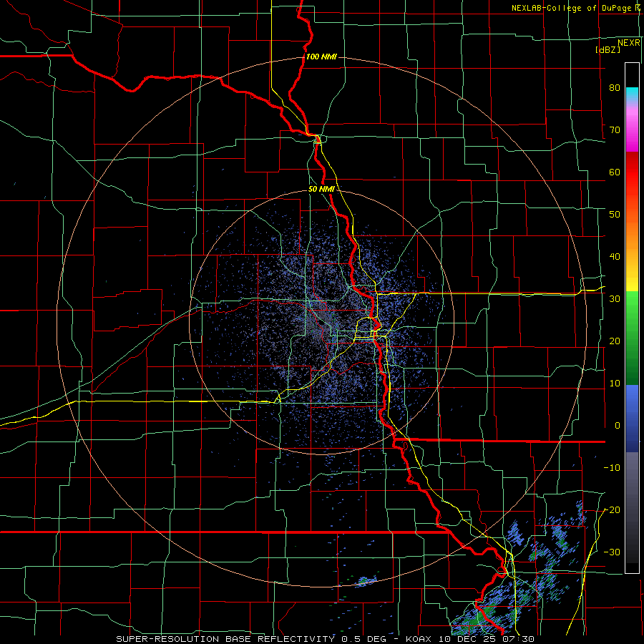Click the -30 value on the dBZ scale

pos(612,552)
